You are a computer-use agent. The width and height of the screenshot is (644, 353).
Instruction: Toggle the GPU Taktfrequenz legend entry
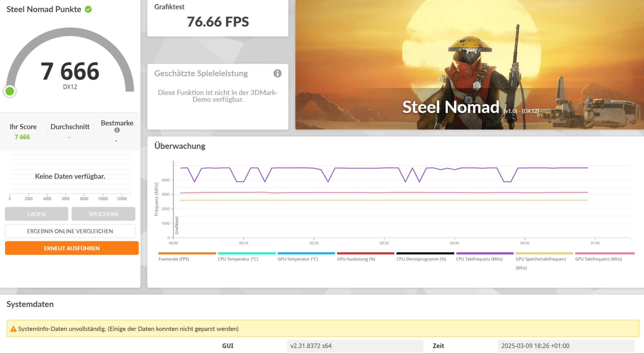click(598, 259)
